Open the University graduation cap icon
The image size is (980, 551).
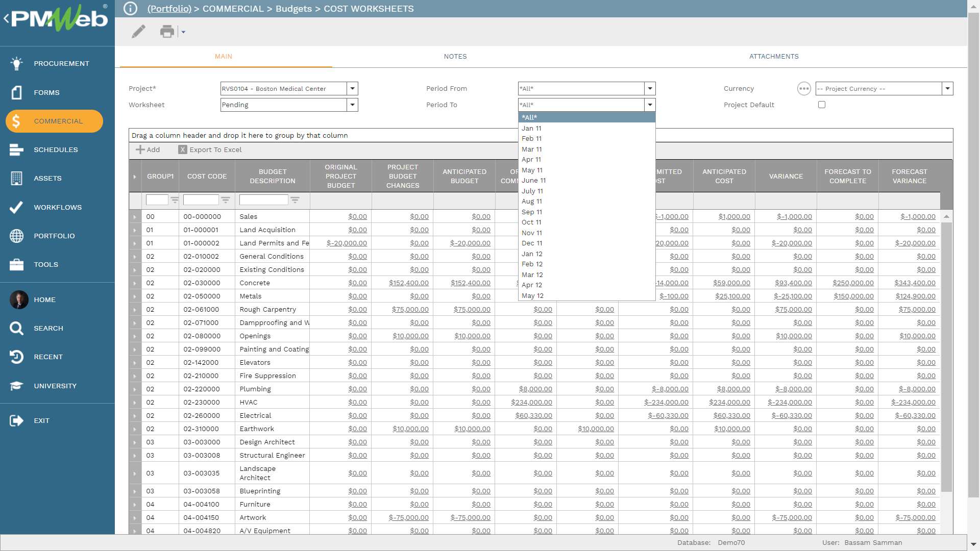tap(16, 386)
